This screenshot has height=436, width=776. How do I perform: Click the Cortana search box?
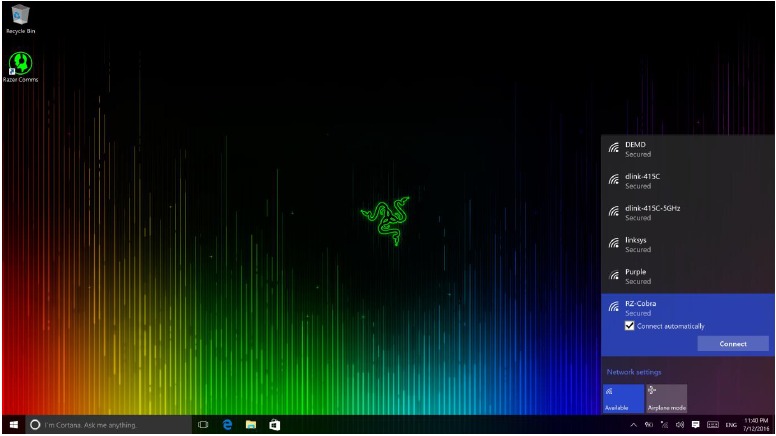tap(108, 425)
